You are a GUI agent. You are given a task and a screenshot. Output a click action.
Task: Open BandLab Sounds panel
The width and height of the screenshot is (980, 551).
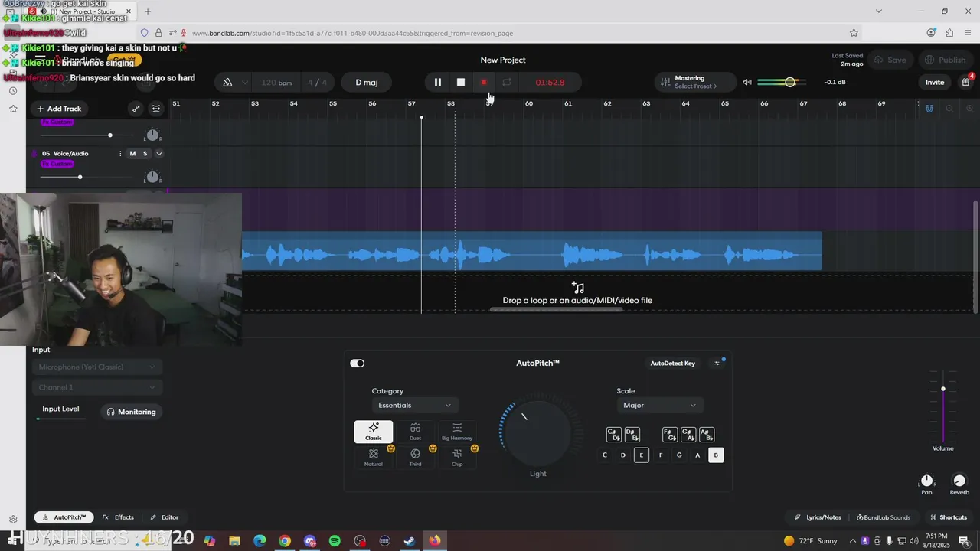coord(884,517)
